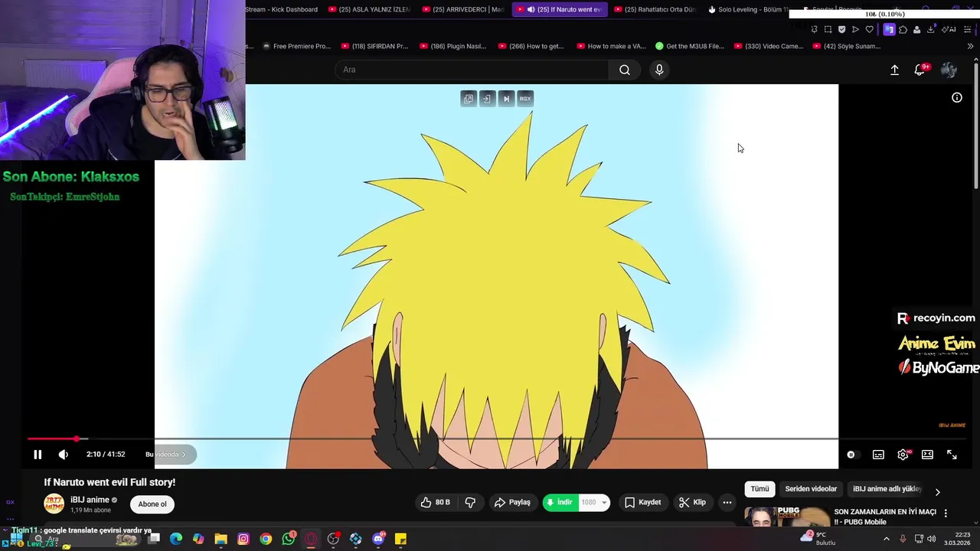The width and height of the screenshot is (980, 551).
Task: Open the browser AI icon
Action: (x=949, y=29)
